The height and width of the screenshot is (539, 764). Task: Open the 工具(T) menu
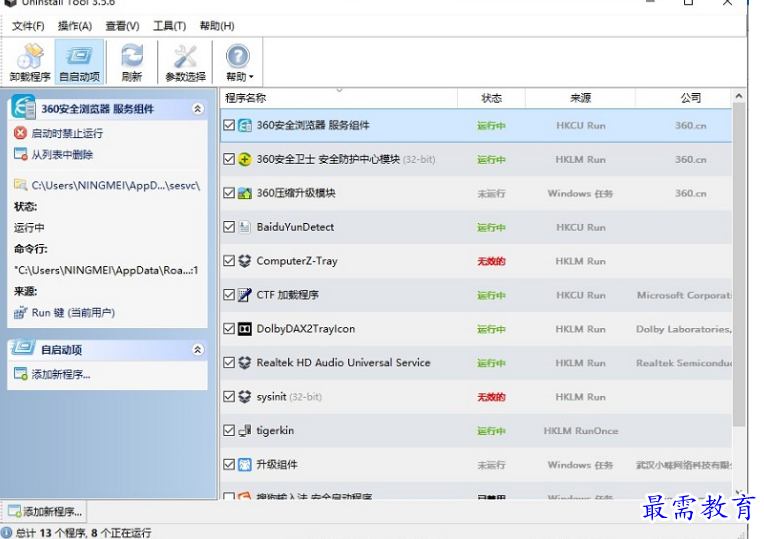coord(169,26)
